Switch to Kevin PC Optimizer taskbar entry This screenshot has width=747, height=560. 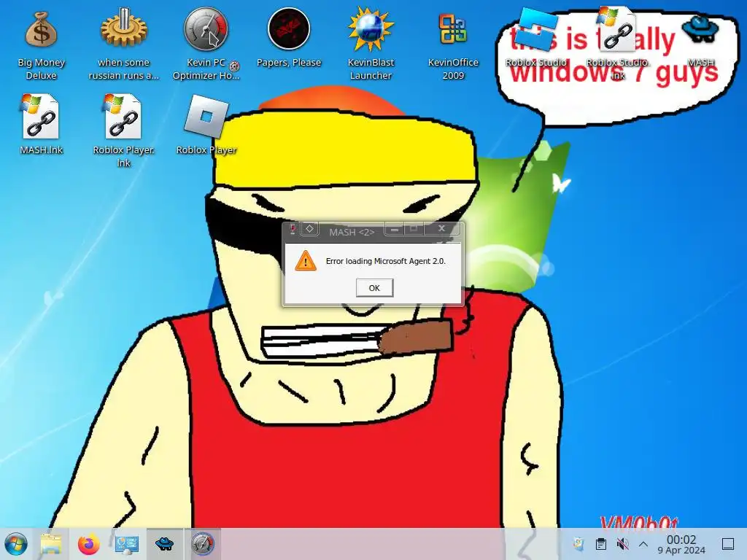(203, 544)
